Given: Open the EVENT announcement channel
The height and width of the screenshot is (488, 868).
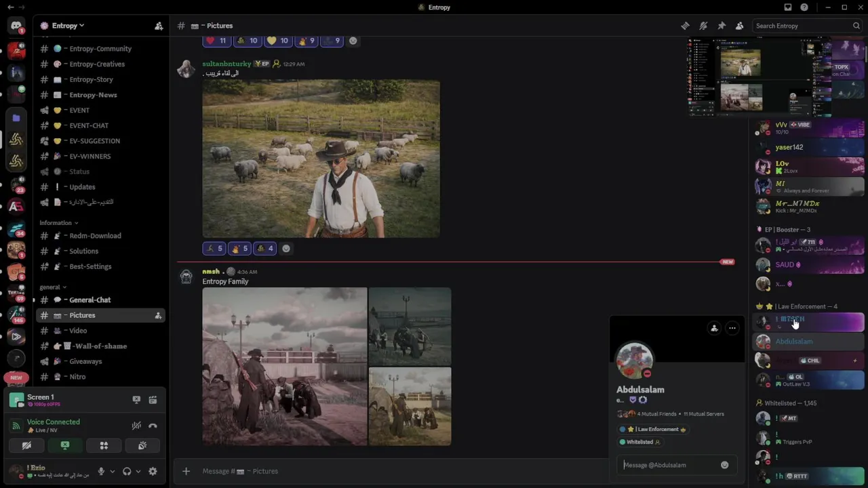Looking at the screenshot, I should tap(100, 110).
